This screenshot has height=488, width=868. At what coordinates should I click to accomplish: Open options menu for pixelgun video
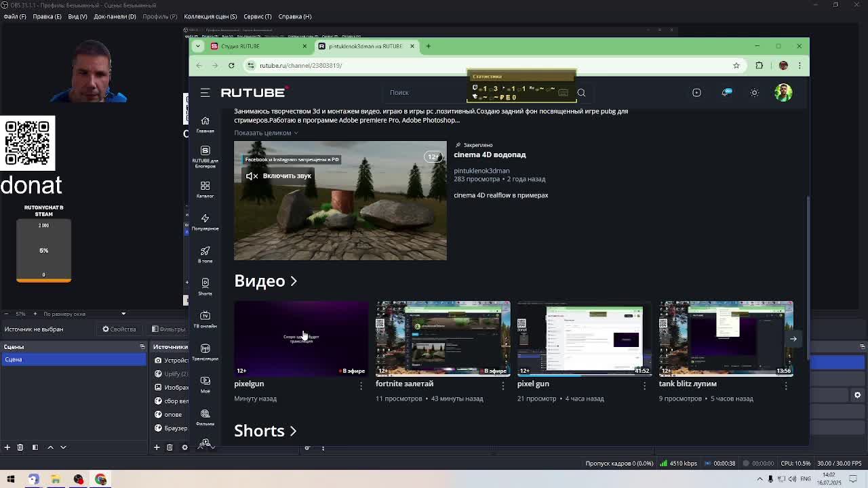[x=361, y=386]
